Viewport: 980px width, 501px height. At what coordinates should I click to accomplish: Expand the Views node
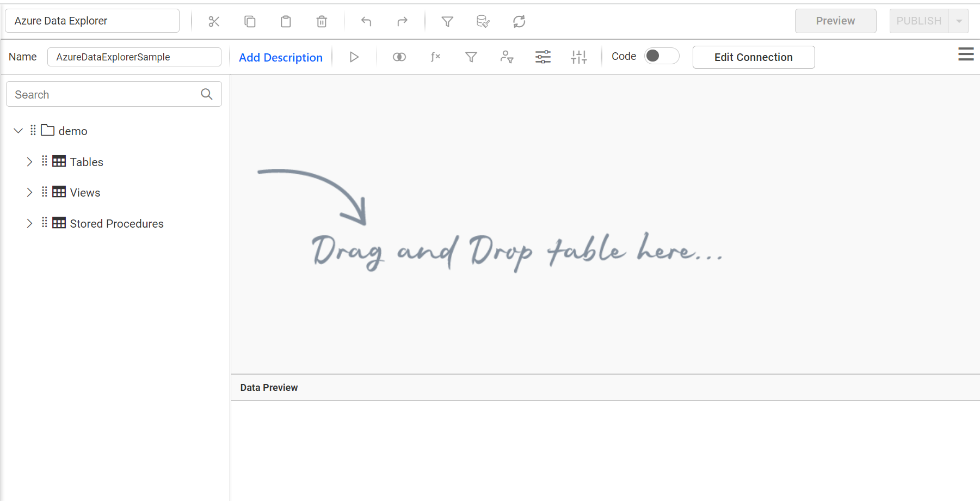(29, 192)
